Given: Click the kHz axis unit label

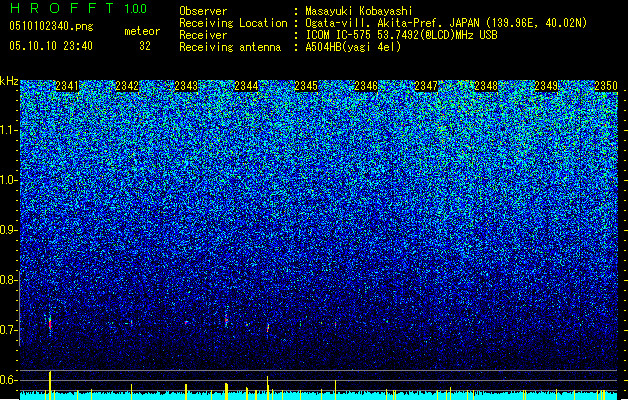Looking at the screenshot, I should [9, 81].
